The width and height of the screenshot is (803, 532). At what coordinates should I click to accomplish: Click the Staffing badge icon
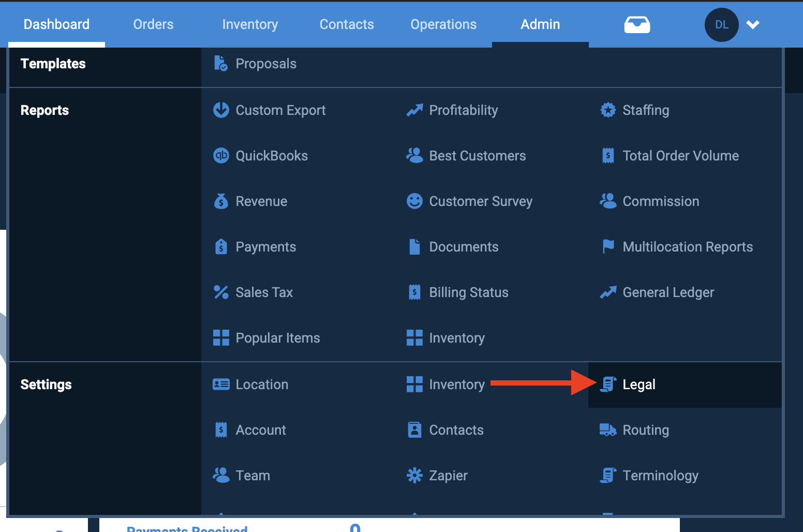(608, 110)
